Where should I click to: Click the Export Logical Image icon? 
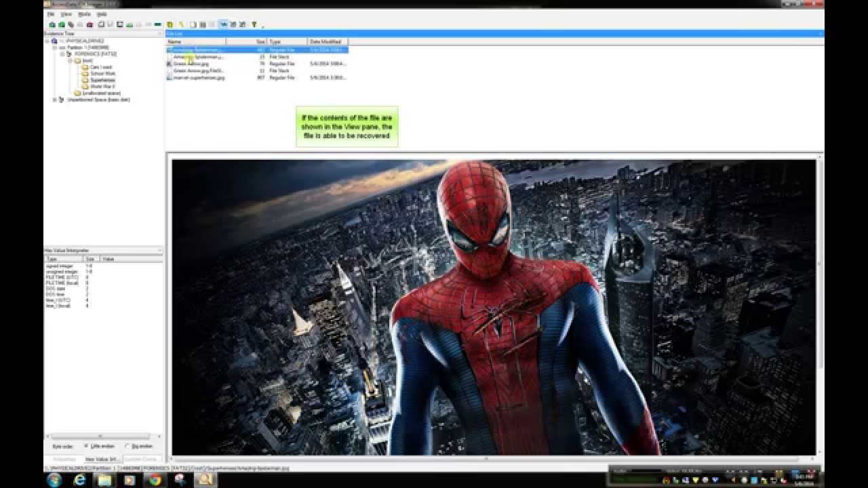click(x=119, y=24)
